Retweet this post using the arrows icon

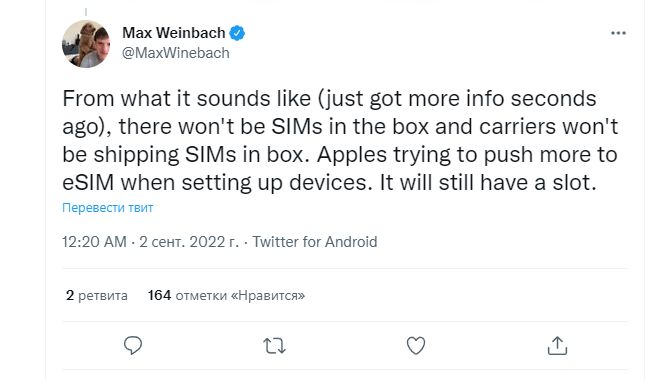coord(274,346)
